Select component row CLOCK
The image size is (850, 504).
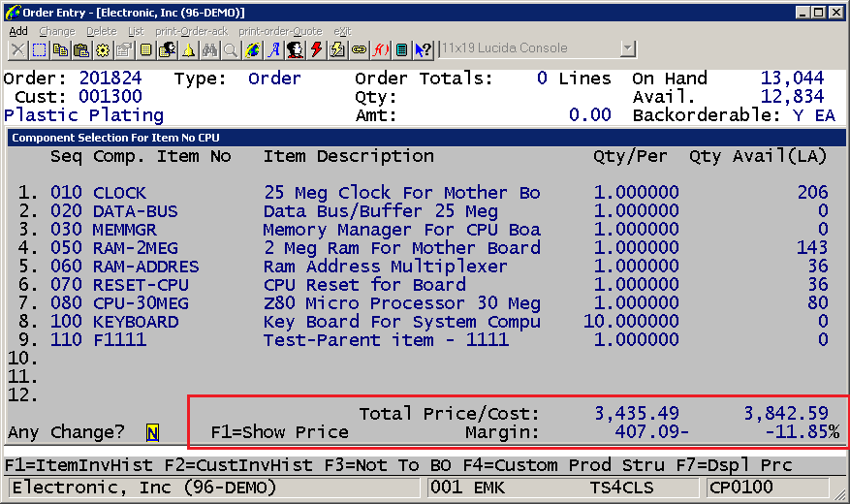pyautogui.click(x=423, y=192)
